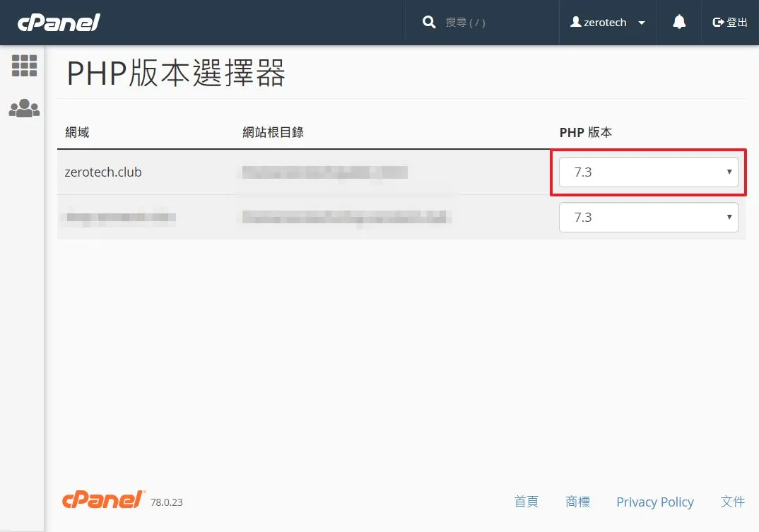Click the 網域 column header
Image resolution: width=759 pixels, height=532 pixels.
click(78, 132)
